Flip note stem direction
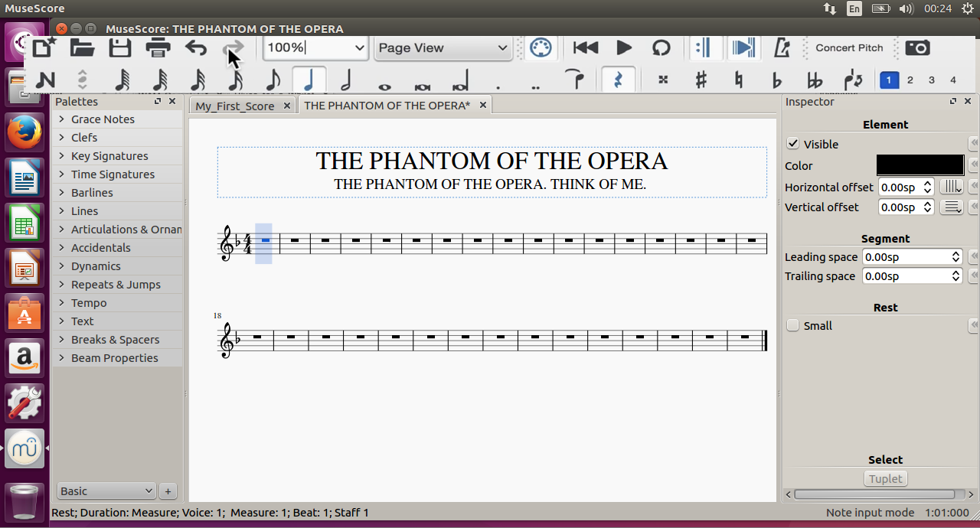This screenshot has height=528, width=980. pyautogui.click(x=853, y=80)
